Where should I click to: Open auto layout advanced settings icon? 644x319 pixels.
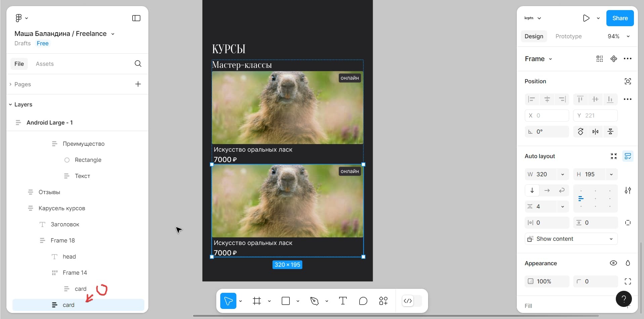(x=628, y=190)
